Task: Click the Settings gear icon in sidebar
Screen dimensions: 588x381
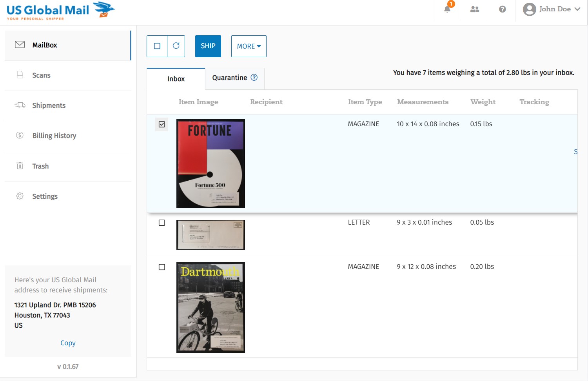Action: coord(20,196)
